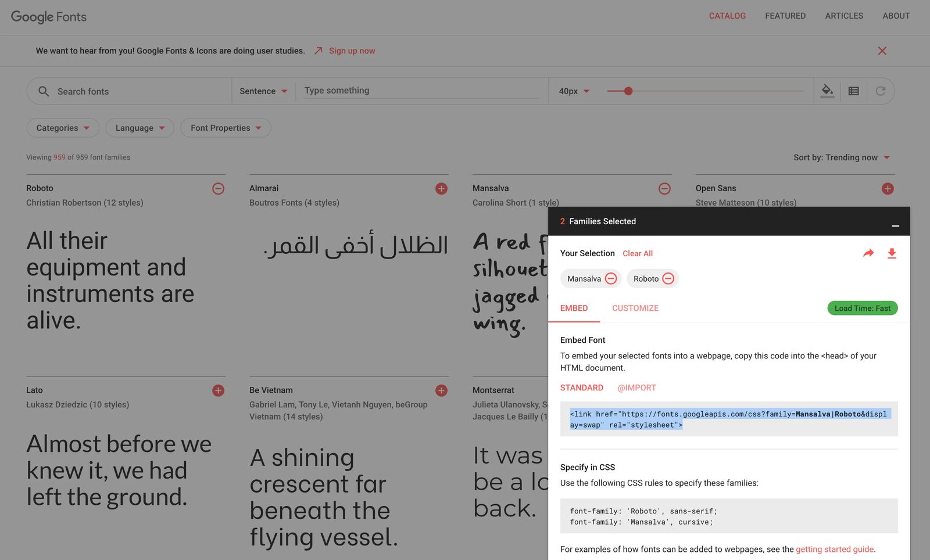Download the selected font families
Image resolution: width=930 pixels, height=560 pixels.
click(892, 253)
